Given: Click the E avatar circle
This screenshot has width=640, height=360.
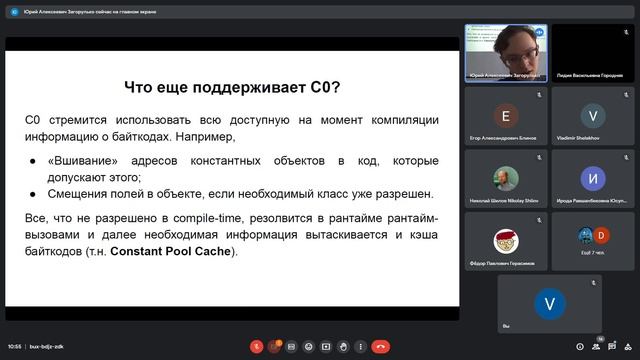Looking at the screenshot, I should pos(506,116).
